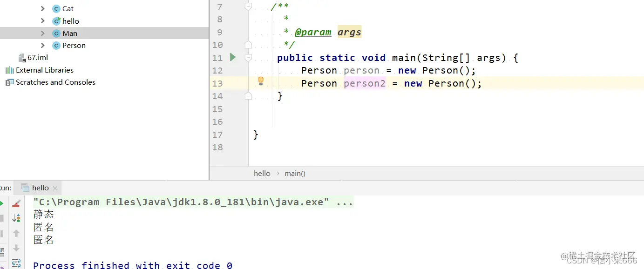Click the fold end marker at line 14

pos(248,96)
